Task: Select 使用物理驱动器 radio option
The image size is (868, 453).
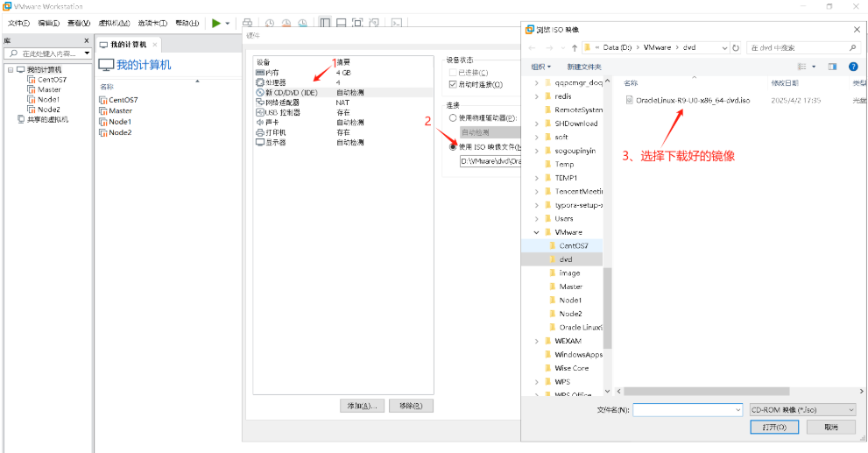Action: point(453,118)
